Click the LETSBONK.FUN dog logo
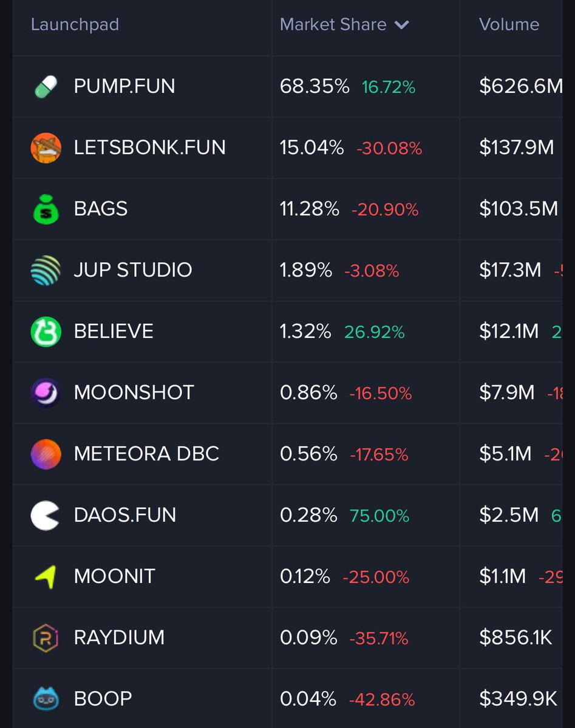This screenshot has height=728, width=575. click(x=46, y=147)
